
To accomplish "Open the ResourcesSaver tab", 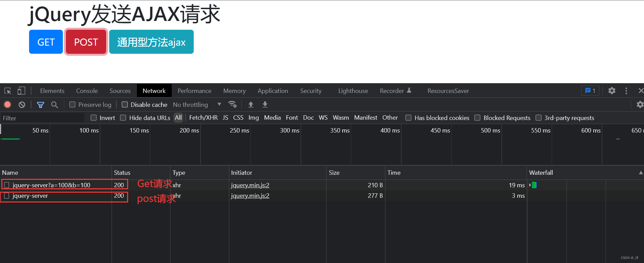I will 448,91.
